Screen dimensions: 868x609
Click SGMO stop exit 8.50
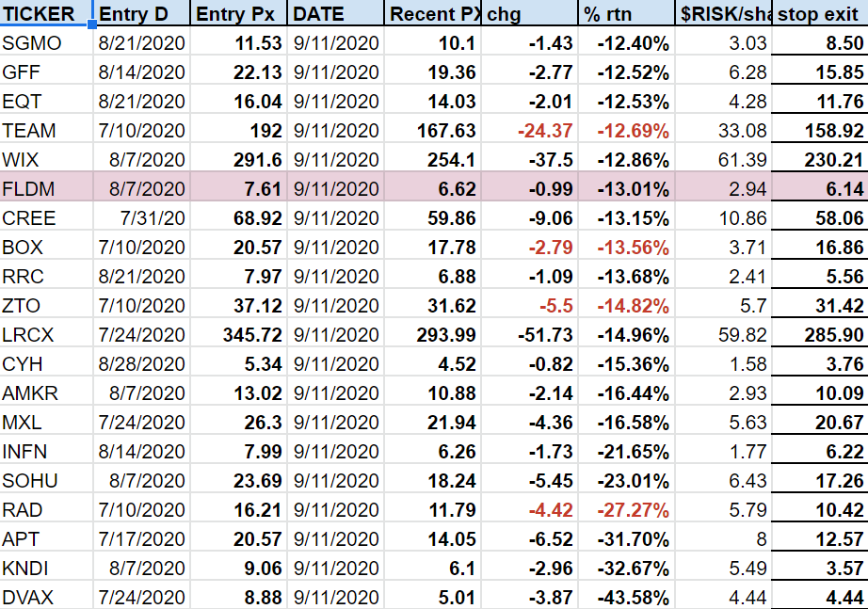click(844, 43)
